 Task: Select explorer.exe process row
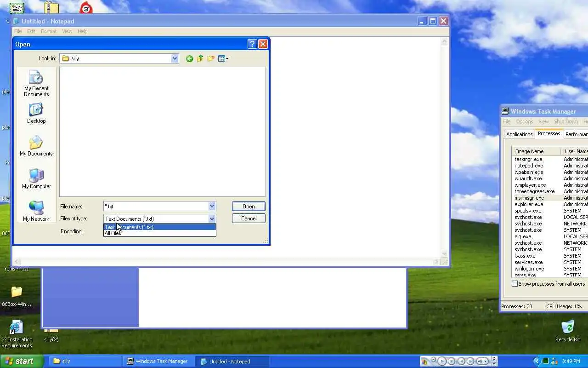click(550, 204)
